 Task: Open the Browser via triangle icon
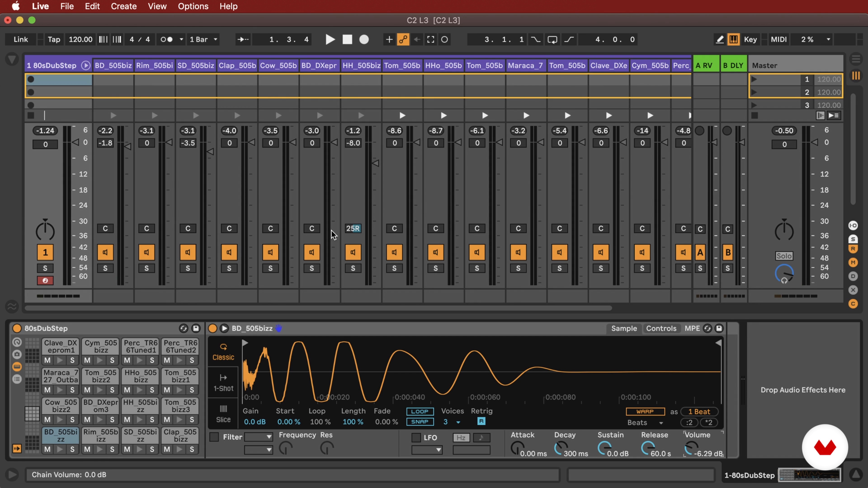(12, 60)
